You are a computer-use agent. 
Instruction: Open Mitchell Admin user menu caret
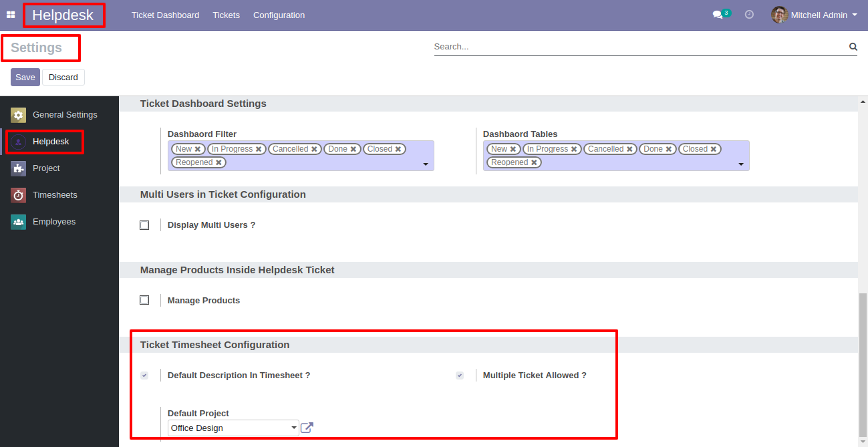click(x=855, y=15)
